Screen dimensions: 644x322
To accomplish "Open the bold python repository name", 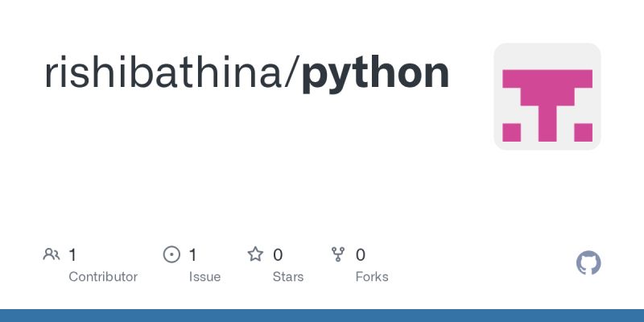I will point(375,76).
